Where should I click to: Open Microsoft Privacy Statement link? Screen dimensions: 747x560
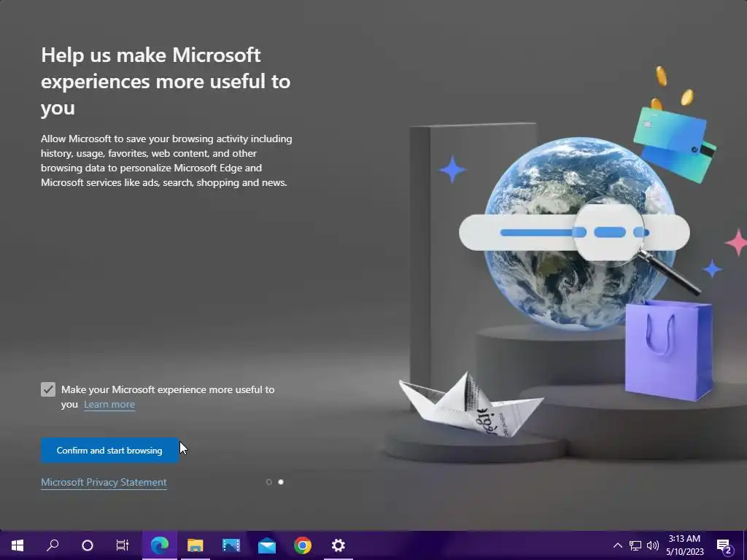point(104,482)
